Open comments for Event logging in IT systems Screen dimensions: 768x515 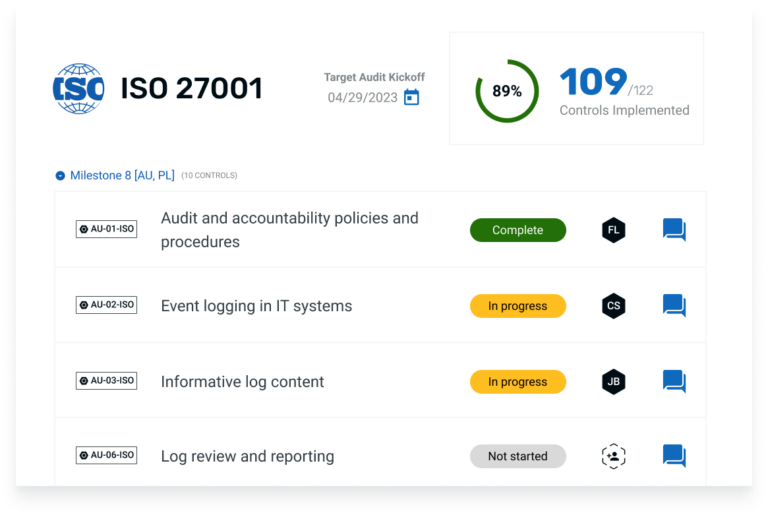point(674,306)
